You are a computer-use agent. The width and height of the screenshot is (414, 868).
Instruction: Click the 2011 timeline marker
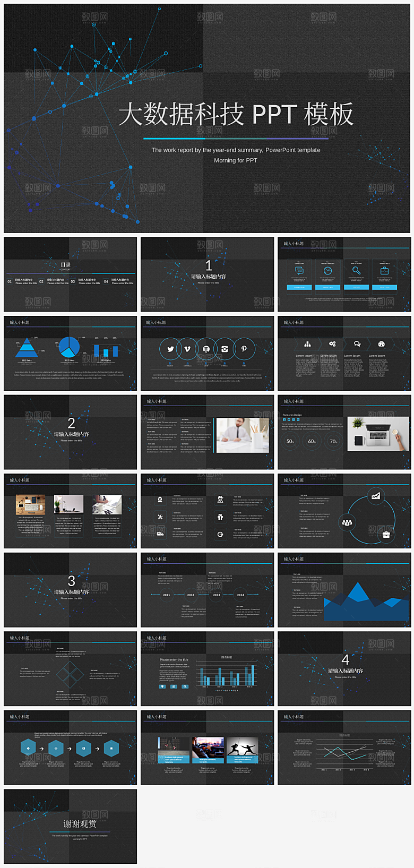point(167,595)
